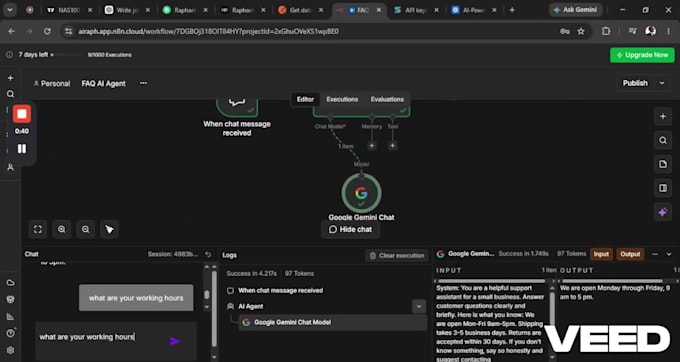The width and height of the screenshot is (680, 362).
Task: Minimize the log detail pane using the dash icon
Action: [655, 254]
